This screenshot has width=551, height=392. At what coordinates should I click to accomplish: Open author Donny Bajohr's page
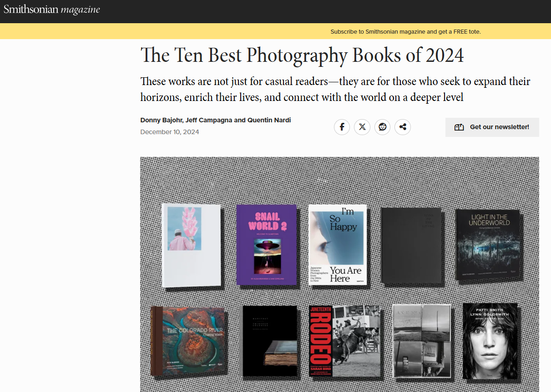click(x=162, y=120)
